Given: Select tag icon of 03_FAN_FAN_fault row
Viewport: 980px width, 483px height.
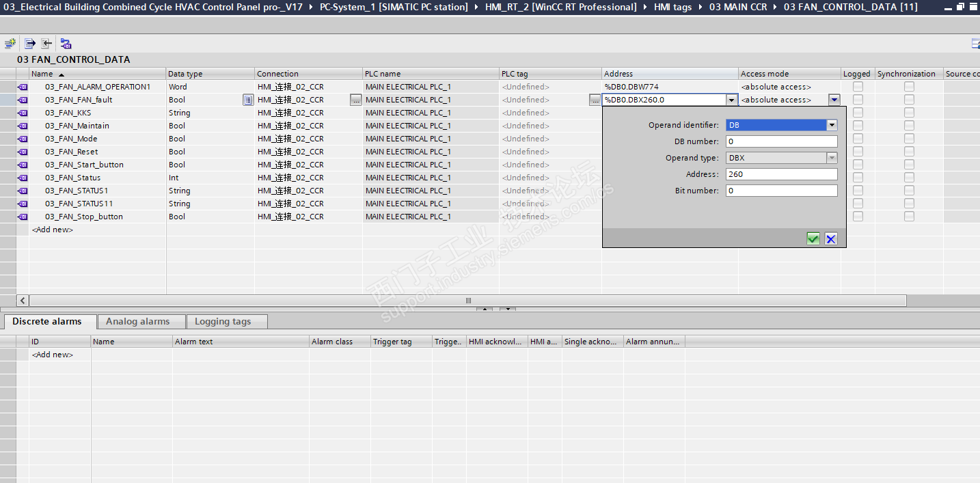Looking at the screenshot, I should (x=23, y=100).
